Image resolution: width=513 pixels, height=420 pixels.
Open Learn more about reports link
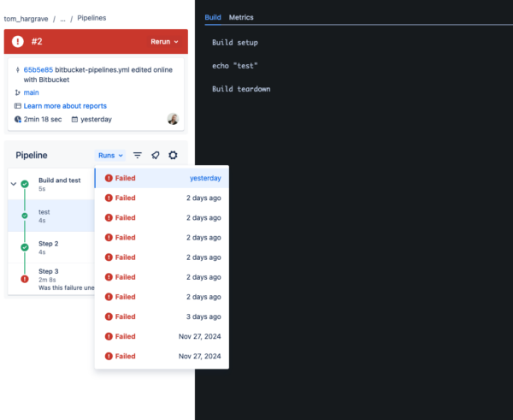[x=65, y=106]
